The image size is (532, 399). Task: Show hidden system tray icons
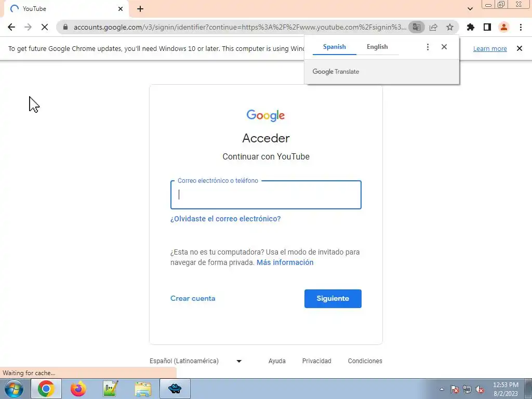[x=442, y=389]
